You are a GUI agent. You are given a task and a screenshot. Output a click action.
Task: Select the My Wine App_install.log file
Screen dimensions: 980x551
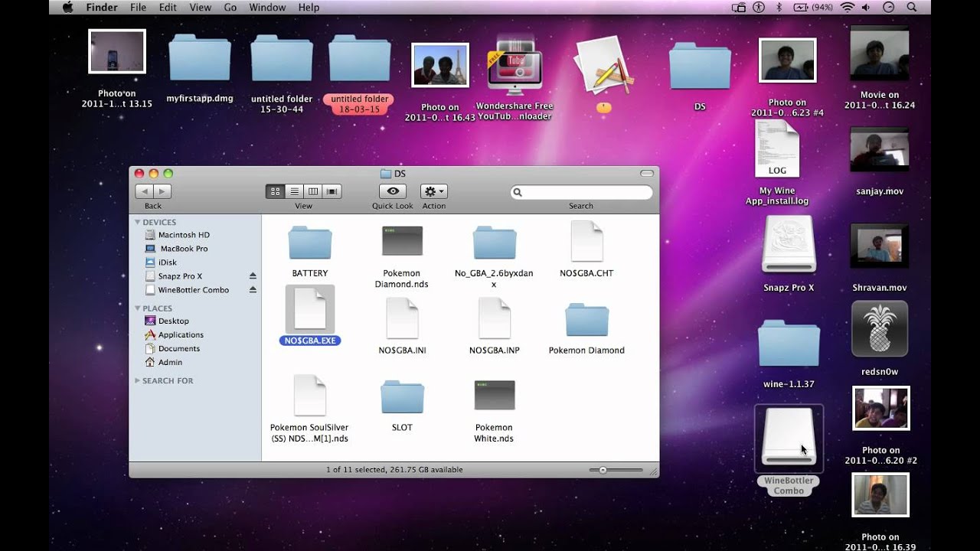(x=777, y=149)
